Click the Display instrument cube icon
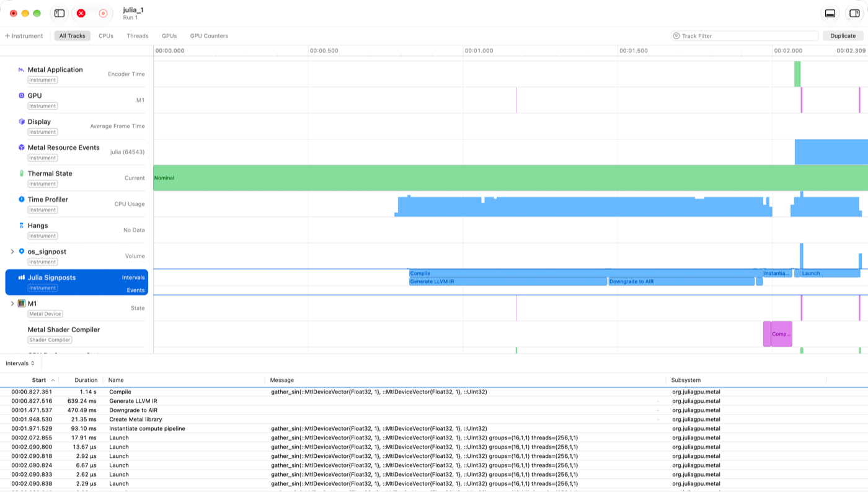Screen dimensions: 868x492 tap(21, 122)
